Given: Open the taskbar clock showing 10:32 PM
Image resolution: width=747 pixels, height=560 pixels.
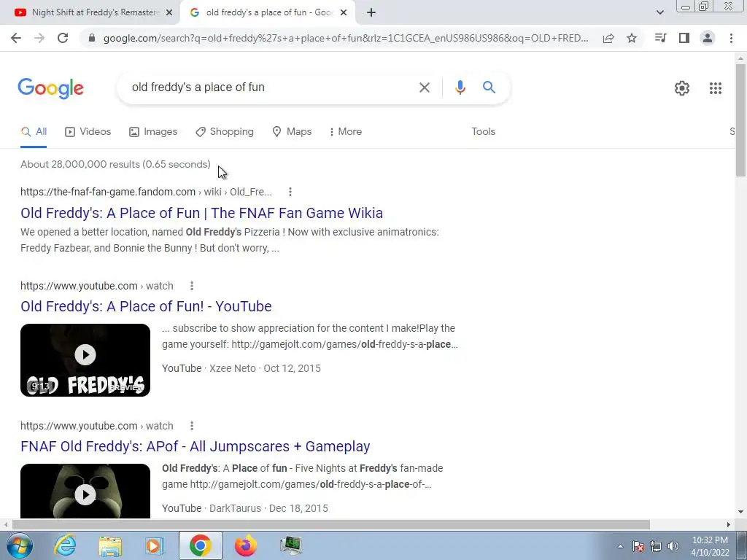Looking at the screenshot, I should click(x=710, y=546).
